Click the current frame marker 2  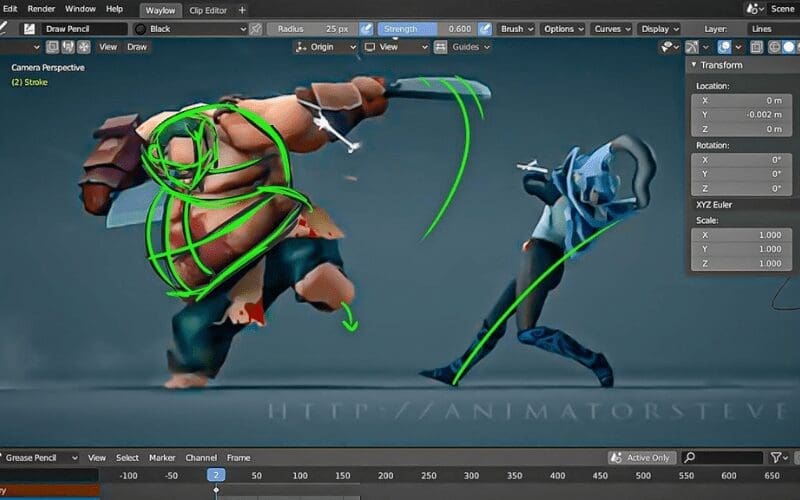click(216, 475)
